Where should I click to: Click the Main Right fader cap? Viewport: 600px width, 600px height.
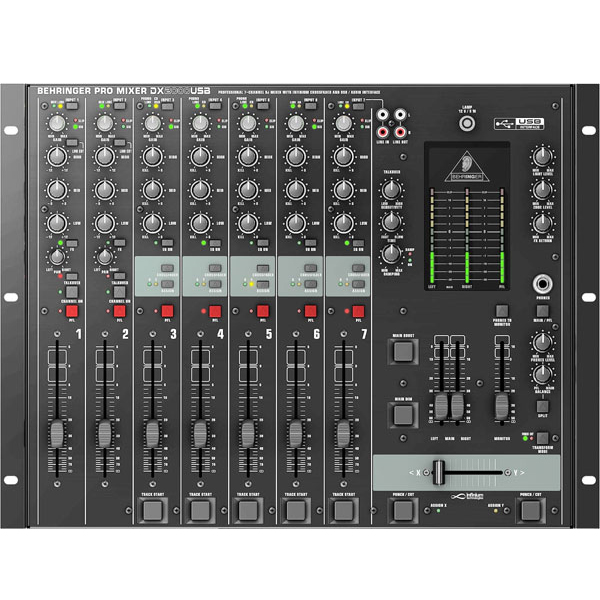pyautogui.click(x=458, y=407)
